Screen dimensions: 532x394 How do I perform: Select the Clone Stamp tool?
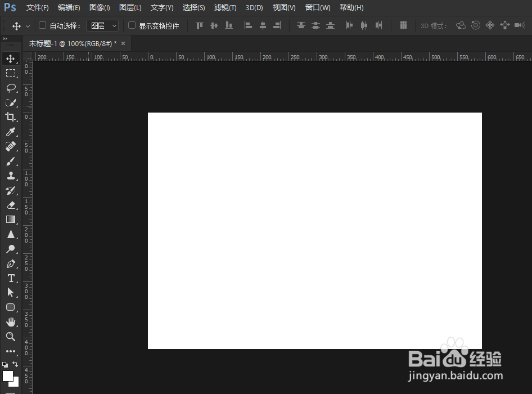pyautogui.click(x=11, y=176)
